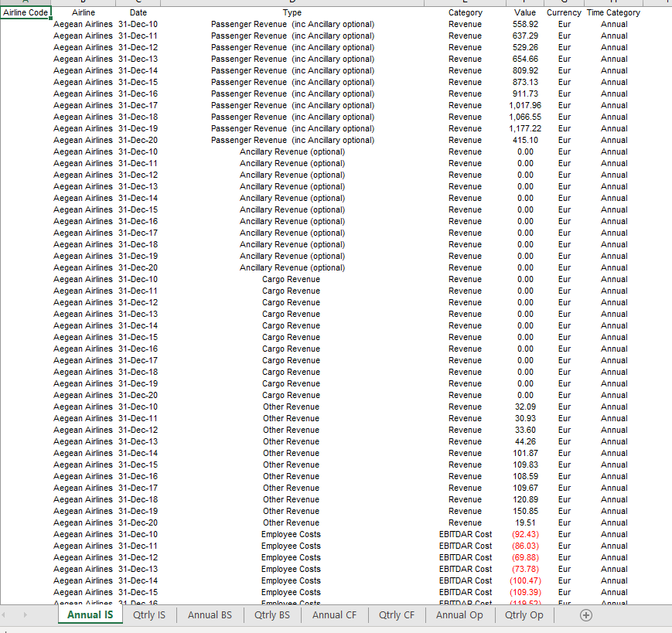This screenshot has width=672, height=633.
Task: Select Ancillary Revenue (optional) cell for 31-Dec-12
Action: pos(292,175)
